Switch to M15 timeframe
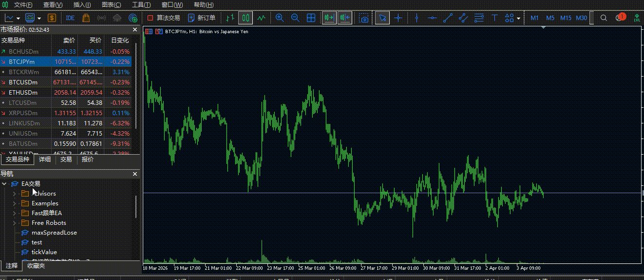The image size is (644, 280). [x=566, y=18]
